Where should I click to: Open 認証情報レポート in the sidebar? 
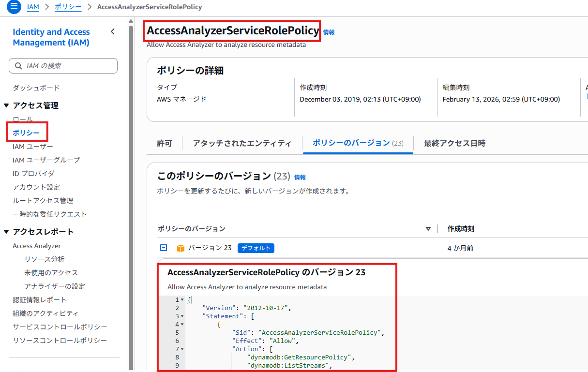click(x=40, y=300)
